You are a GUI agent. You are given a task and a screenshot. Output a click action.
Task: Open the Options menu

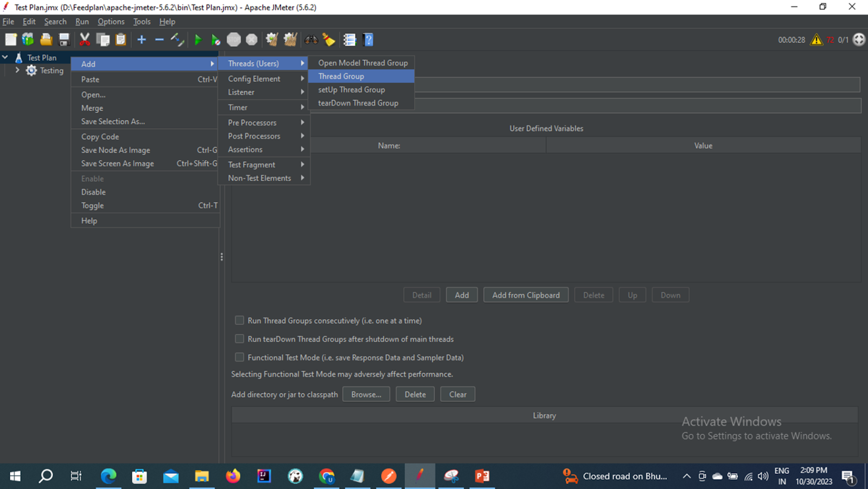click(x=111, y=22)
